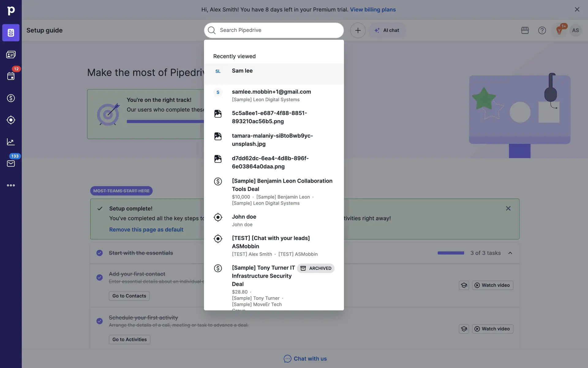Open the Leads icon in sidebar
The image size is (588, 368).
click(x=11, y=120)
